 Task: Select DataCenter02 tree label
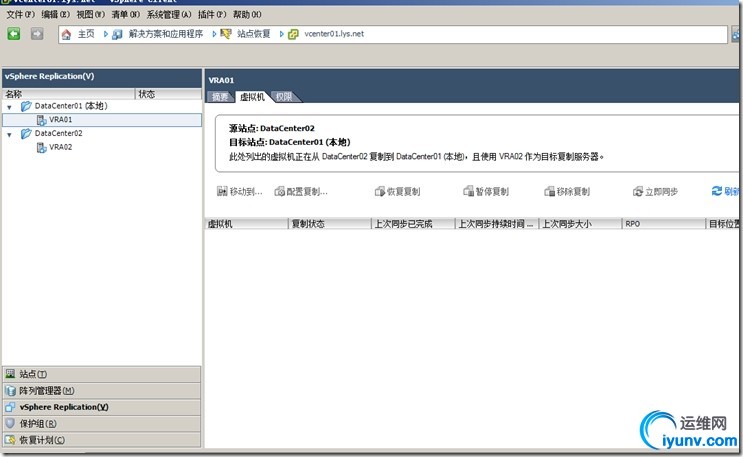pyautogui.click(x=58, y=134)
